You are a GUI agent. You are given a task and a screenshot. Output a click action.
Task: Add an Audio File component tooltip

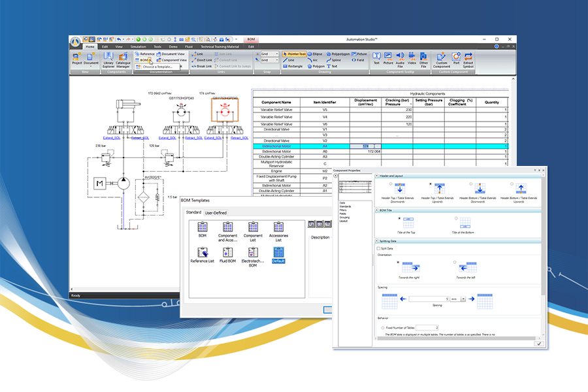pos(400,60)
